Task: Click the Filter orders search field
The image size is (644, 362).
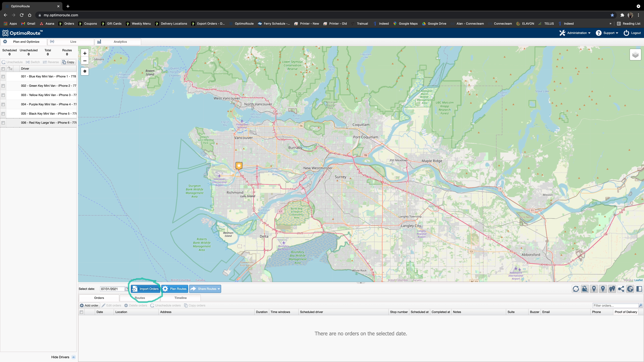Action: click(615, 305)
